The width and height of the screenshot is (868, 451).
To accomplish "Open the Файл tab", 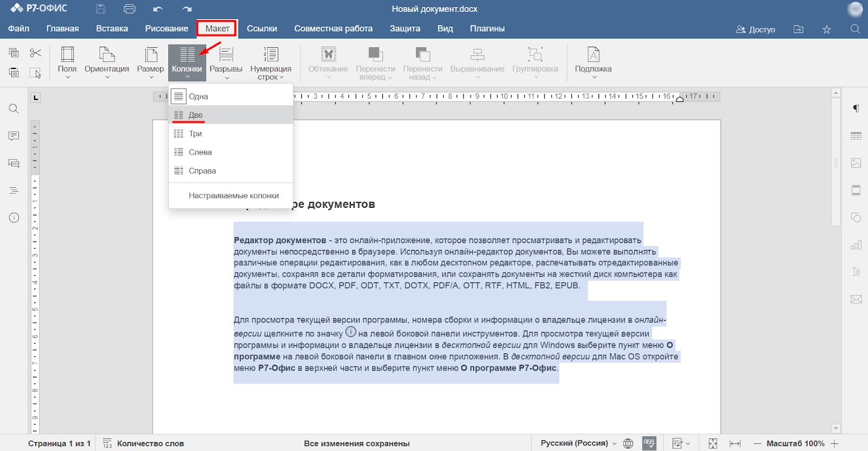I will pyautogui.click(x=19, y=29).
